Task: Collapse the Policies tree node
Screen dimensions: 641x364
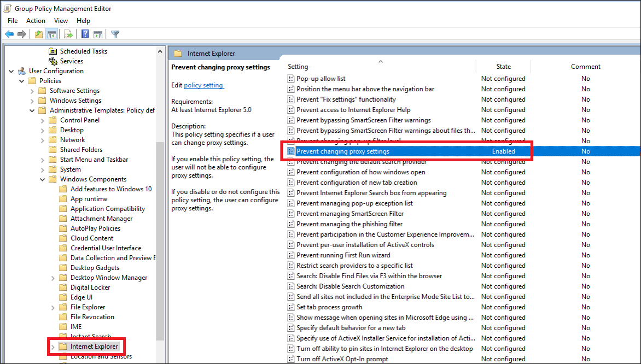Action: (22, 81)
